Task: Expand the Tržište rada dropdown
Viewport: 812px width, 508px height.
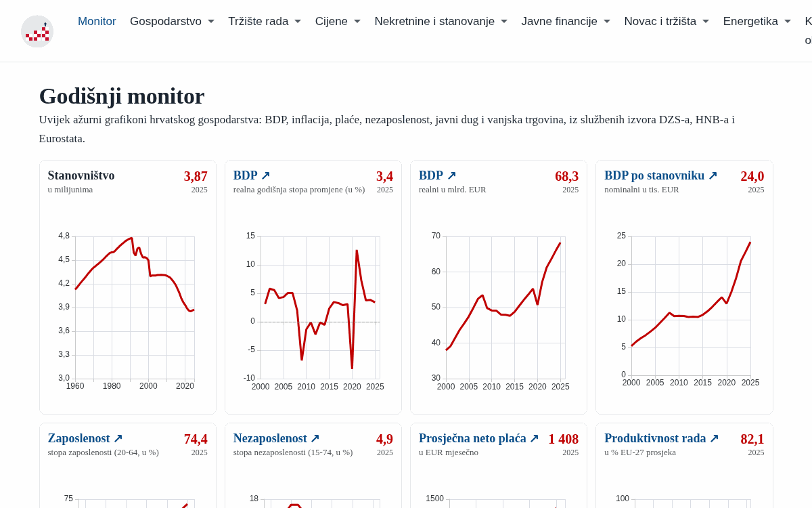Action: point(265,22)
